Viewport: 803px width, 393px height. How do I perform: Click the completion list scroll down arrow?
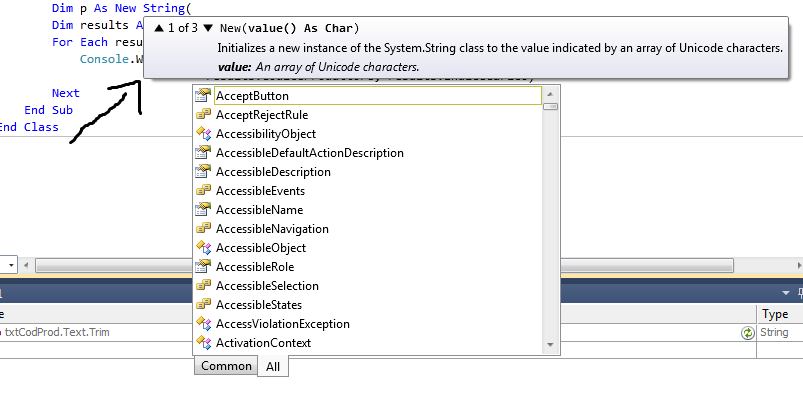[551, 345]
